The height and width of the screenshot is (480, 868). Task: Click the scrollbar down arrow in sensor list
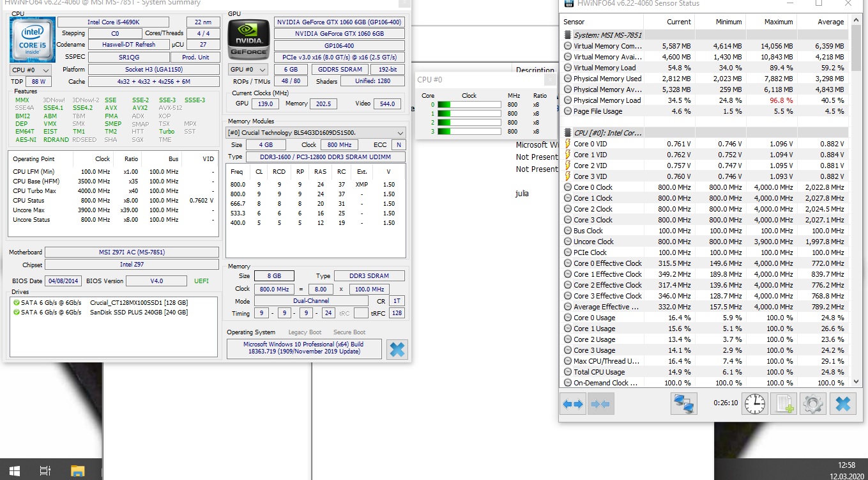coord(857,382)
